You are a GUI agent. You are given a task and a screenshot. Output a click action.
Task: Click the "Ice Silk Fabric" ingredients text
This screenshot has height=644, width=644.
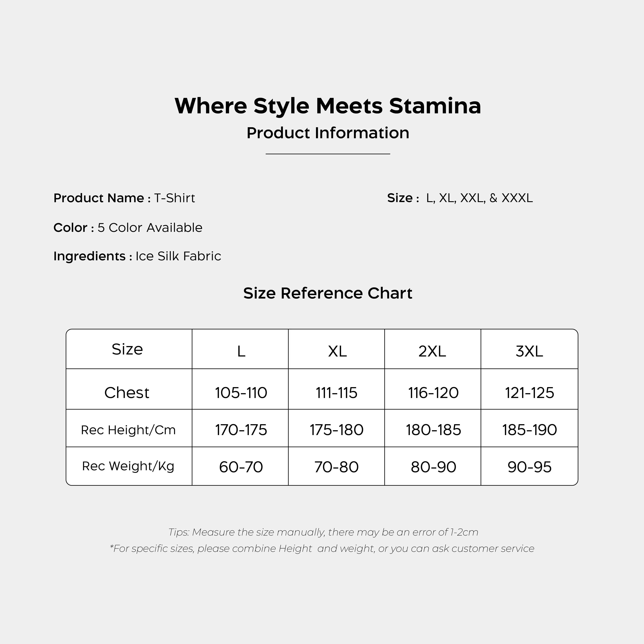pyautogui.click(x=178, y=256)
